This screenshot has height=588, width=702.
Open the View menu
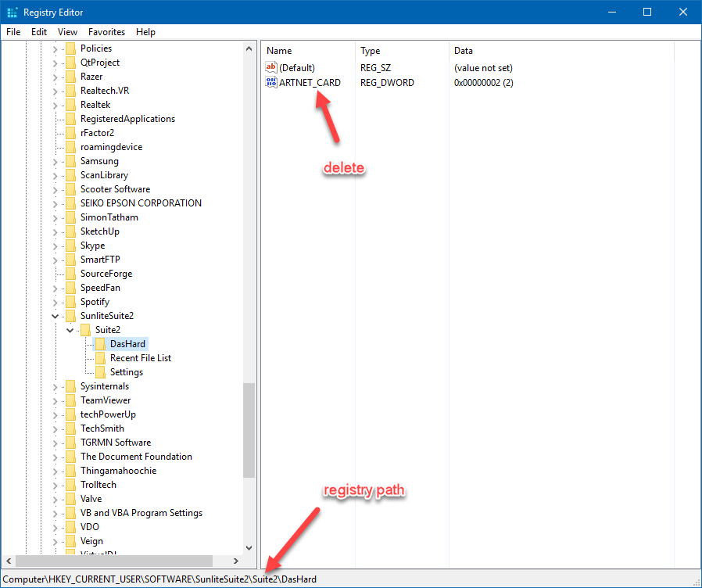tap(67, 32)
